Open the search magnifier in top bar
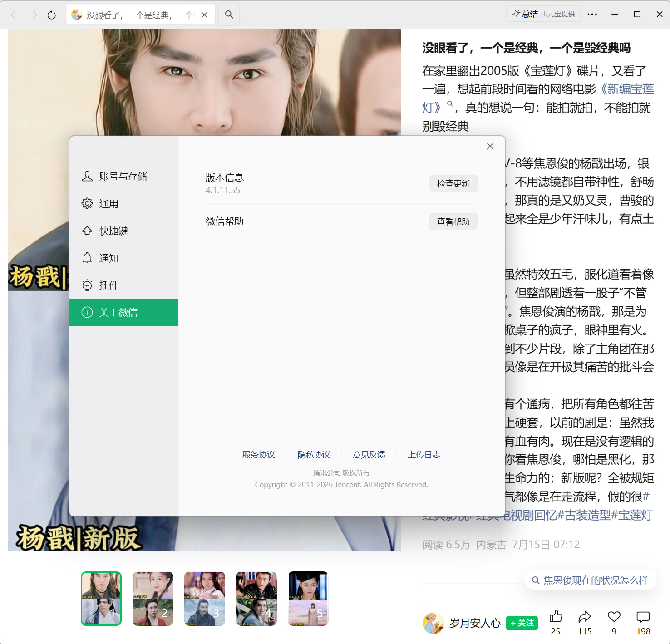670x644 pixels. tap(229, 15)
